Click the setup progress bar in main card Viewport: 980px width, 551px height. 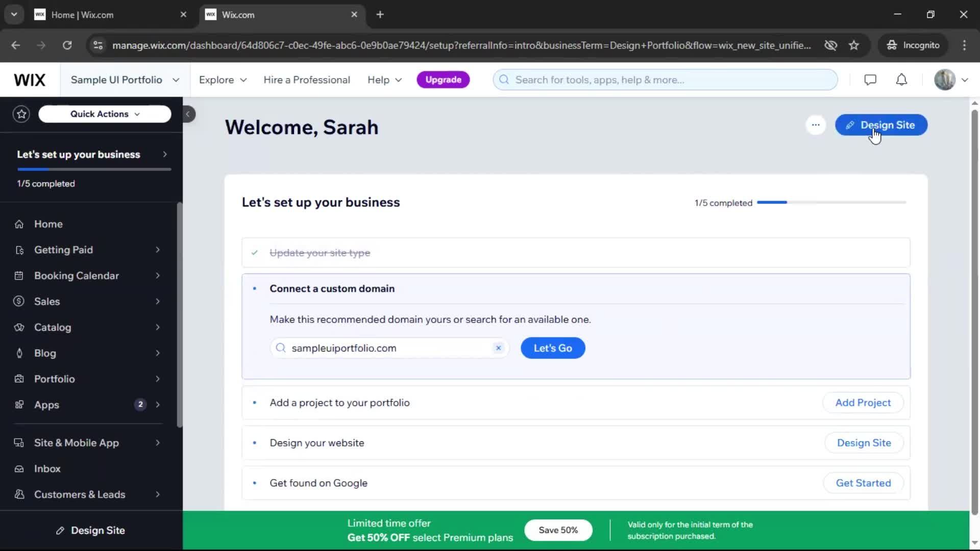[x=831, y=203]
